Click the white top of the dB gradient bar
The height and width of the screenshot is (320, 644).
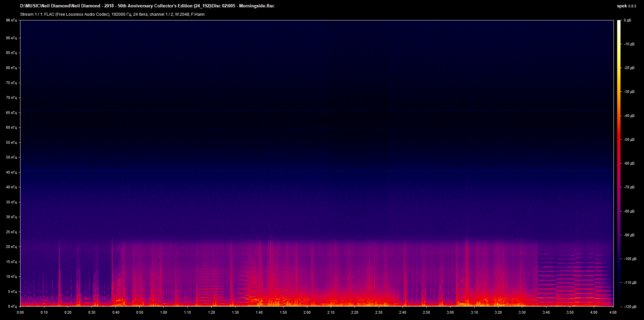click(x=620, y=23)
